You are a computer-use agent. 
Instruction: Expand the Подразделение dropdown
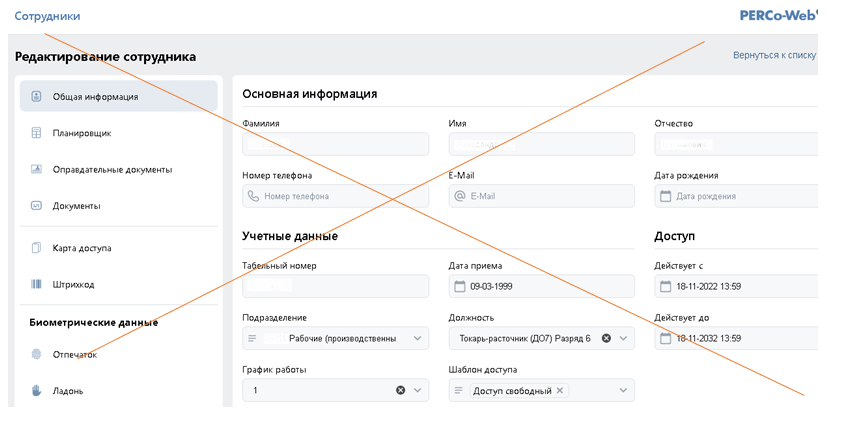pyautogui.click(x=418, y=338)
